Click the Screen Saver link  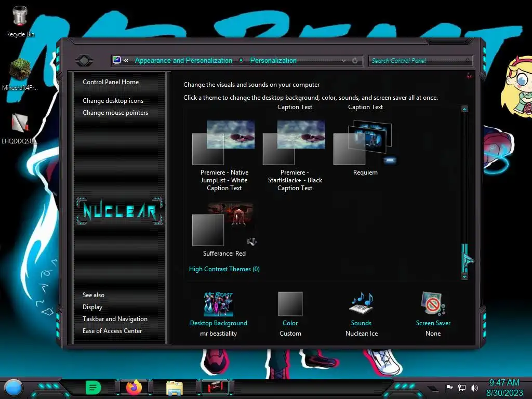pyautogui.click(x=433, y=323)
